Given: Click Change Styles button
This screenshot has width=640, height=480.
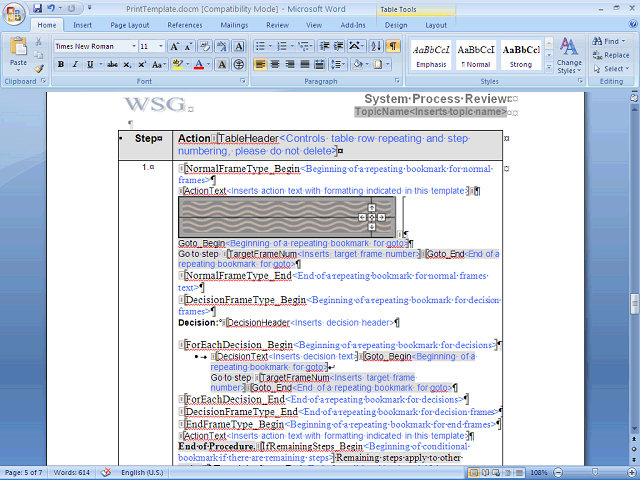Looking at the screenshot, I should pos(569,55).
